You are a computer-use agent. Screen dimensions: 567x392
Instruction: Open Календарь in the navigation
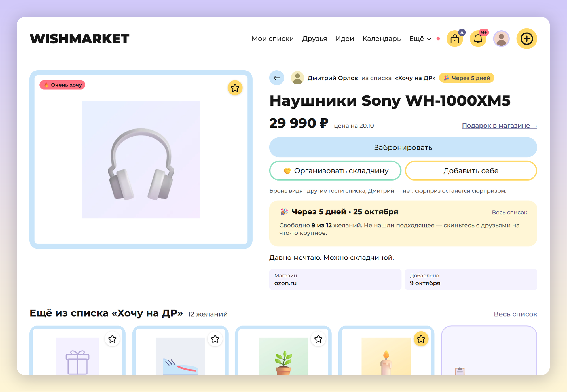coord(382,39)
